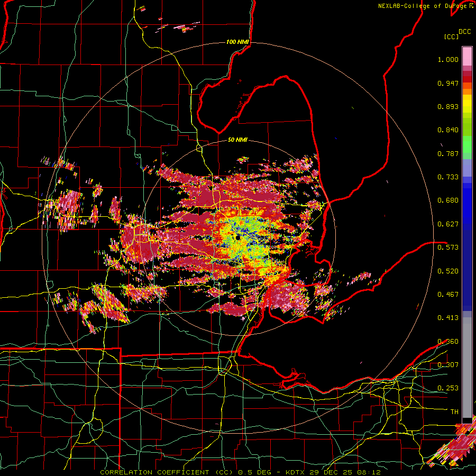The width and height of the screenshot is (476, 476).
Task: Click the Correlation Coefficient product caption
Action: click(x=240, y=472)
